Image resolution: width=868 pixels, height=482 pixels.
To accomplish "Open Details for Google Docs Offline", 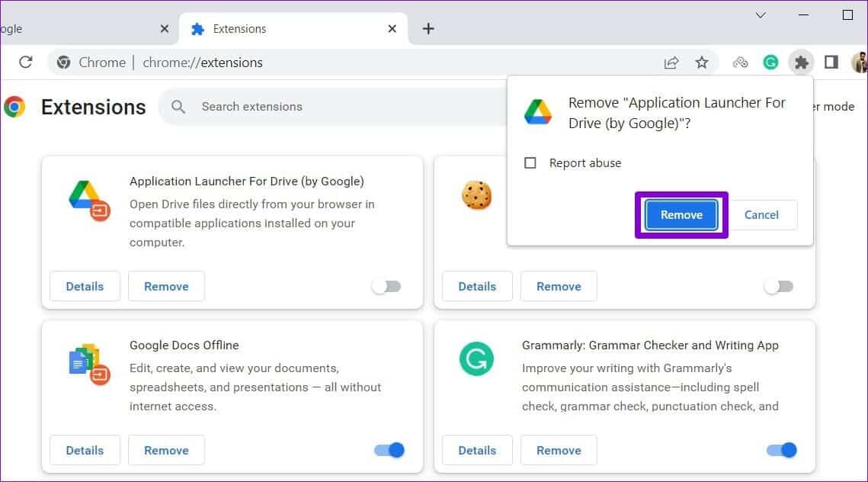I will point(85,451).
